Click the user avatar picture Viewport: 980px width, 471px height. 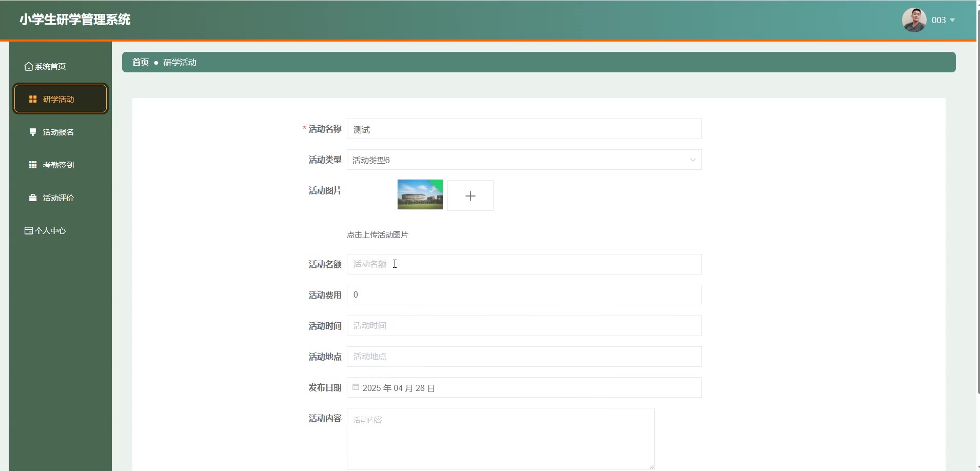[x=914, y=20]
